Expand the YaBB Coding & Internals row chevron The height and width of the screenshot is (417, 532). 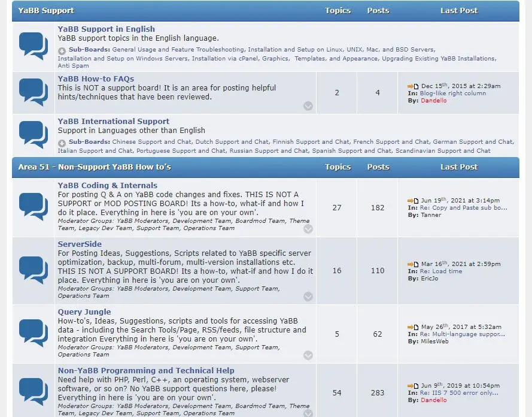[x=308, y=229]
